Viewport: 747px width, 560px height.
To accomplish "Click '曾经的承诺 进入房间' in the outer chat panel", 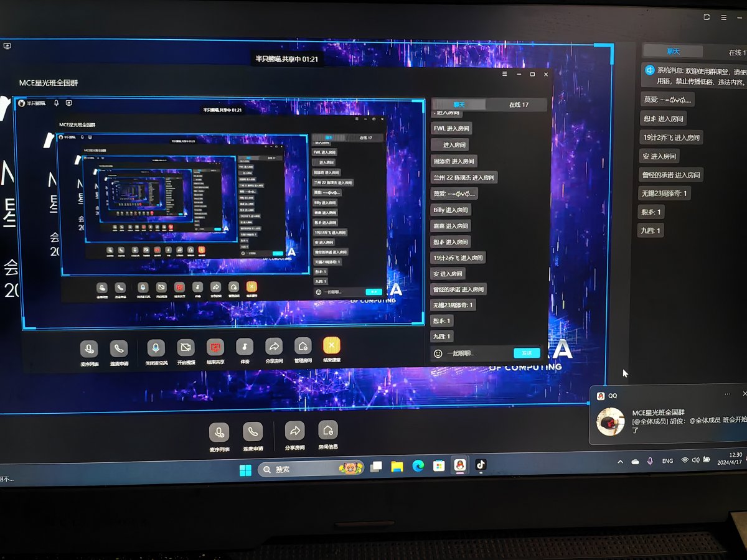I will pos(671,175).
